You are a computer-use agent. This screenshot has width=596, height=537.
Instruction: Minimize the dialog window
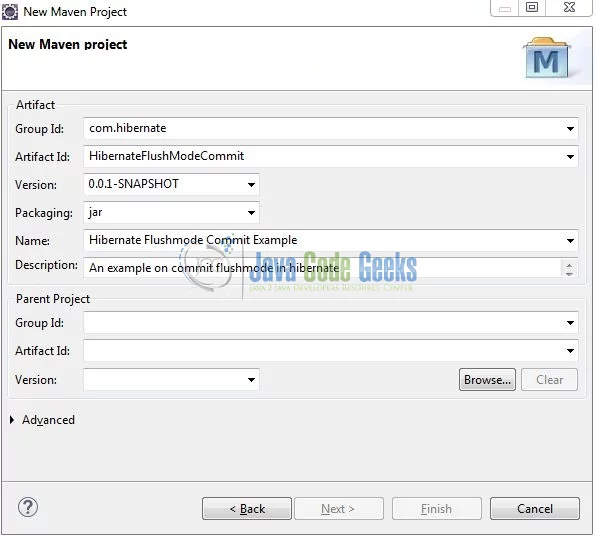[x=504, y=8]
